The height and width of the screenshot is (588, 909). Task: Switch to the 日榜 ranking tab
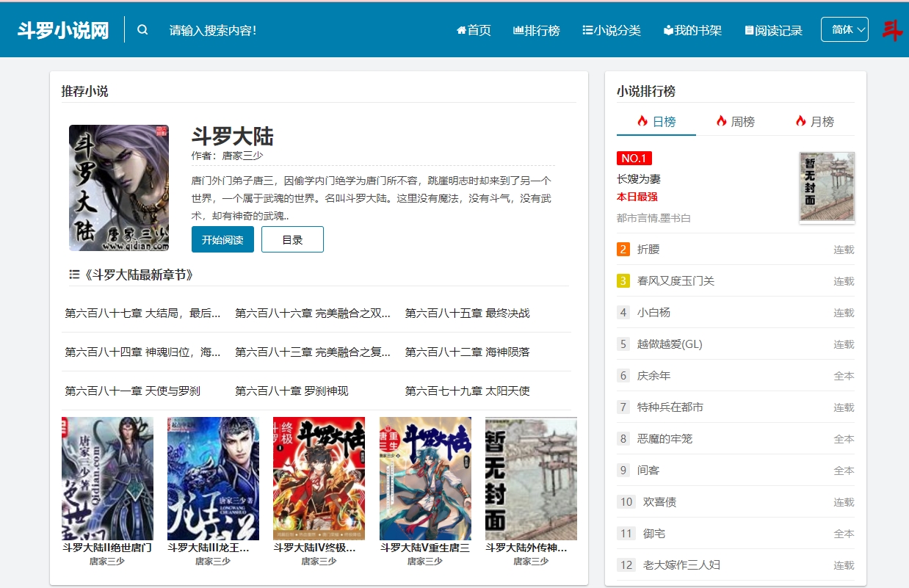pyautogui.click(x=656, y=121)
